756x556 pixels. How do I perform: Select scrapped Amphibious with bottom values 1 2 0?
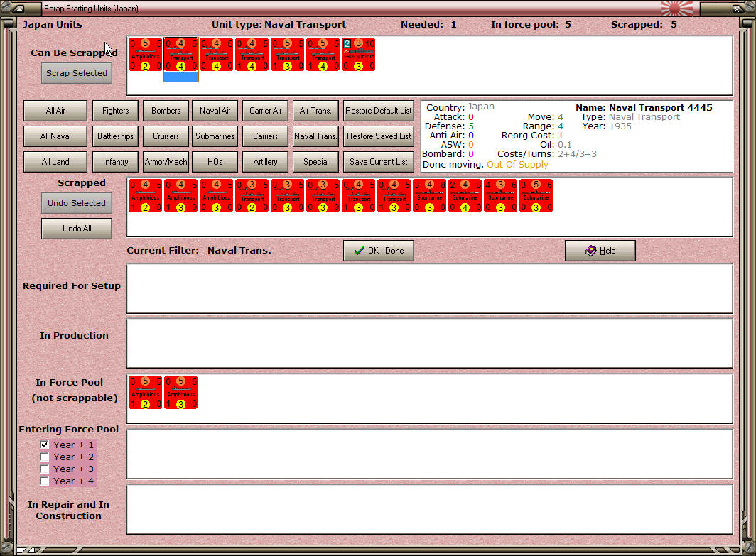145,195
